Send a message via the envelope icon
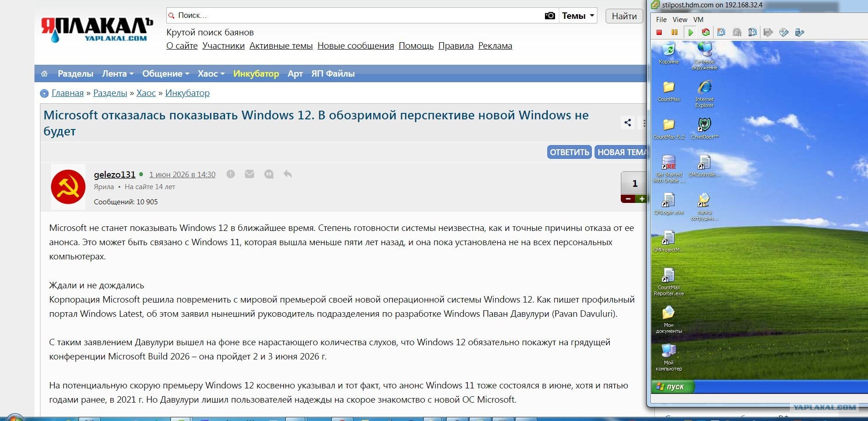Viewport: 868px width, 421px height. 250,174
